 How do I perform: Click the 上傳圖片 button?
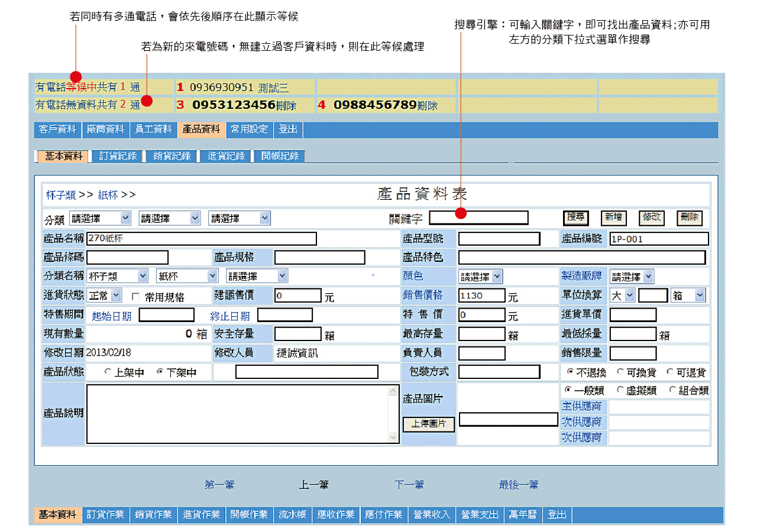point(429,424)
